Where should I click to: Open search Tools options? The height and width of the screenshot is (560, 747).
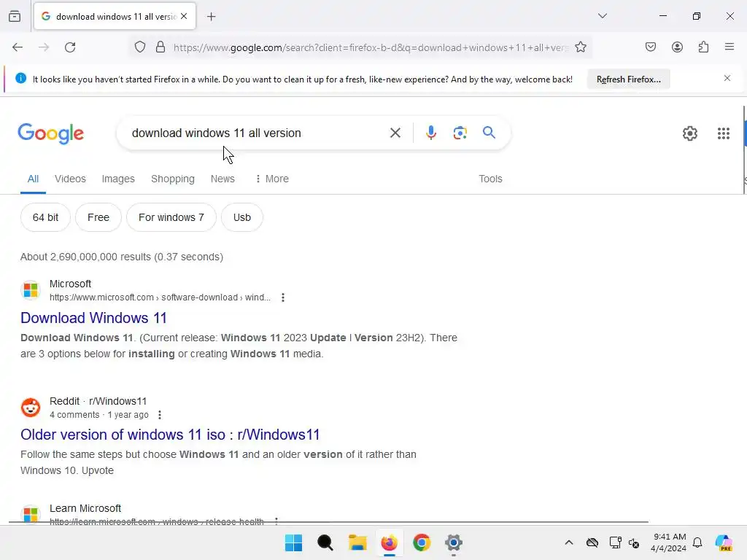click(490, 179)
